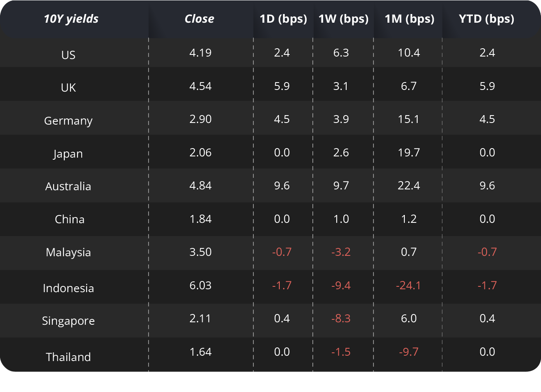Select the 1W (bps) column header

pyautogui.click(x=343, y=19)
